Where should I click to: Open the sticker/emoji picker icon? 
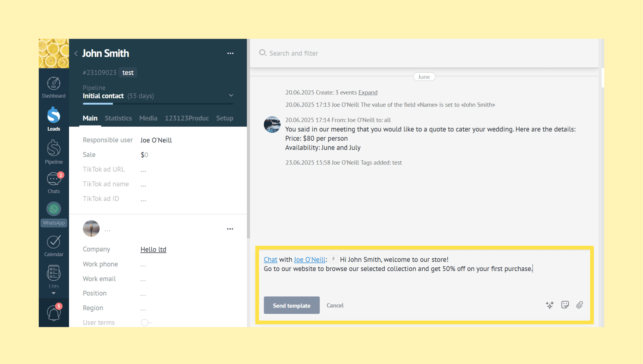click(x=565, y=305)
